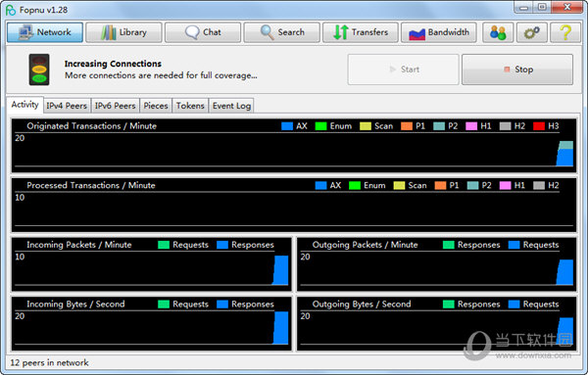Click Scan yellow swatch in Processed Transactions
The width and height of the screenshot is (588, 375).
(399, 185)
